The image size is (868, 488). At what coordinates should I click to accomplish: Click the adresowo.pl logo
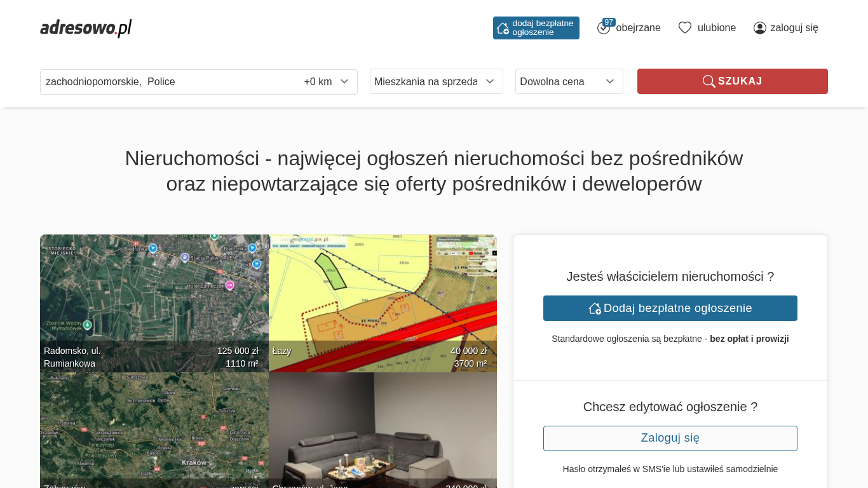(86, 28)
